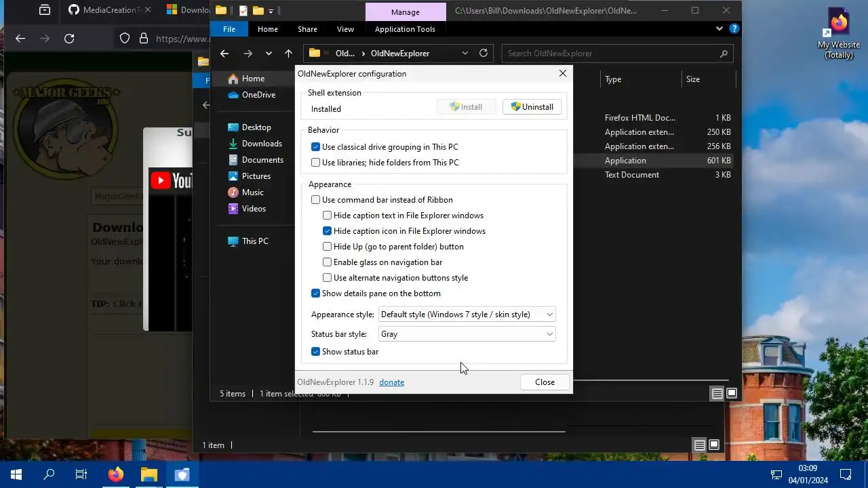Screen dimensions: 868x488
Task: Click the Explorer forward arrow button
Action: tap(248, 54)
